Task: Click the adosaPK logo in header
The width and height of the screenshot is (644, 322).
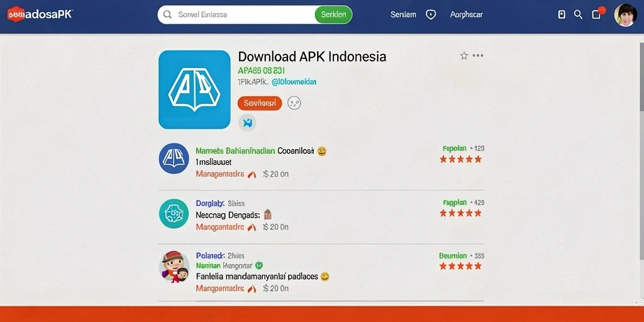Action: 40,14
